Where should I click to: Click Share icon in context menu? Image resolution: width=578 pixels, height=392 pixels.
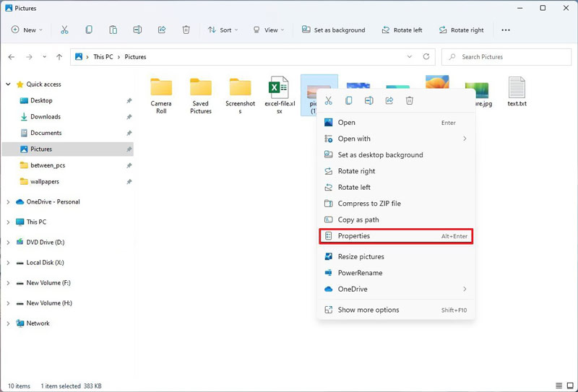point(389,100)
